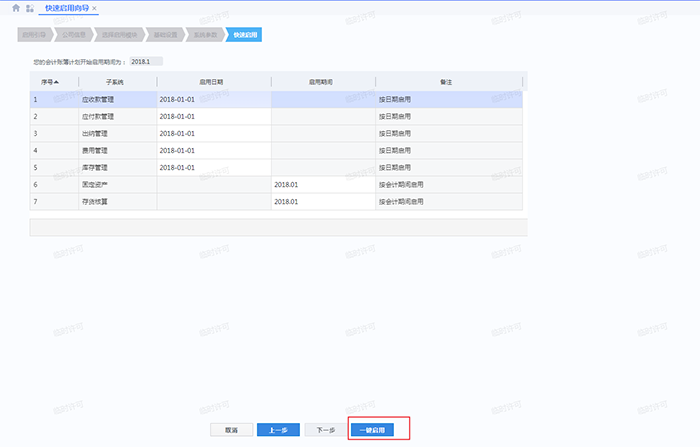Click the 子系统 column header

click(x=116, y=82)
